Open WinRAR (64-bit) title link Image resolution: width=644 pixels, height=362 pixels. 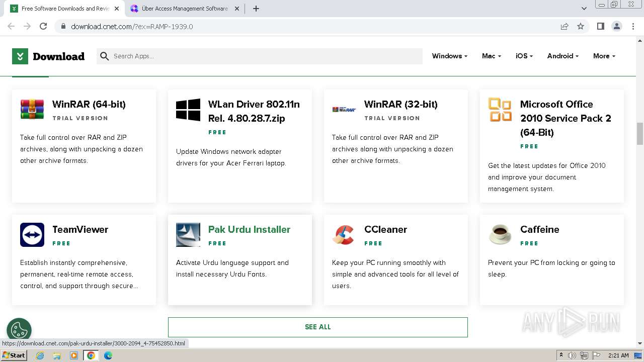pyautogui.click(x=89, y=104)
